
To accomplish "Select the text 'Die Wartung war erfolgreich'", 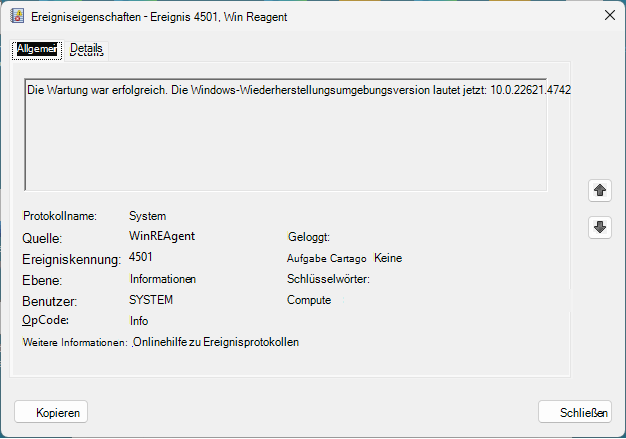I will [x=97, y=90].
